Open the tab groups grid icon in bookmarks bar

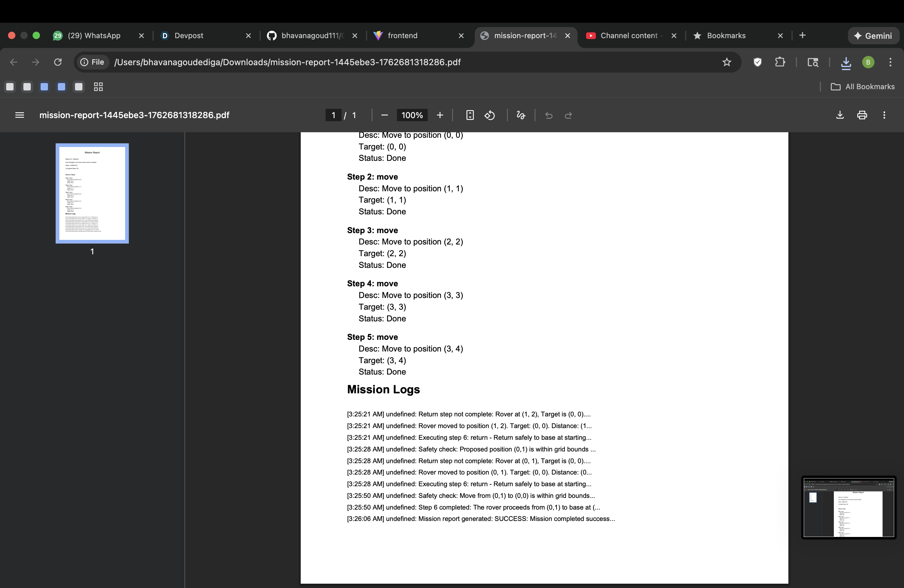point(98,87)
